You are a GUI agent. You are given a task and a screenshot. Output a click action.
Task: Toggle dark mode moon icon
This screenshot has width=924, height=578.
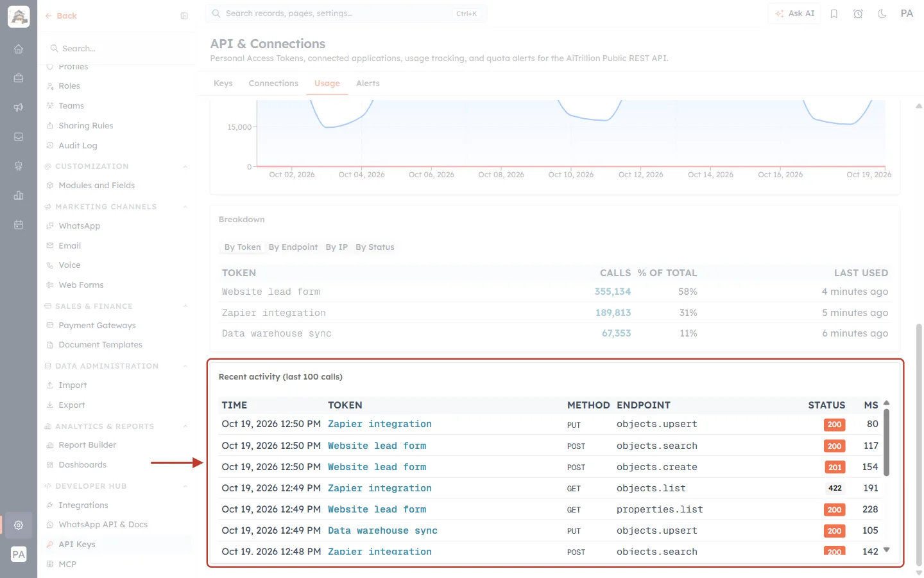click(x=882, y=13)
